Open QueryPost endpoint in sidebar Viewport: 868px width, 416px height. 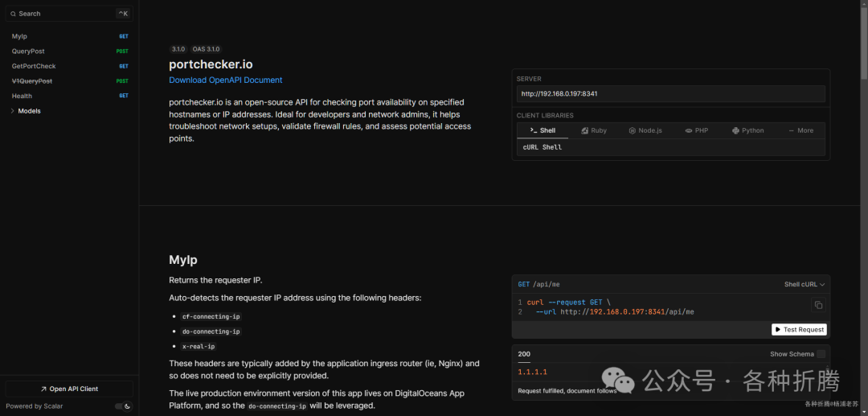tap(69, 51)
